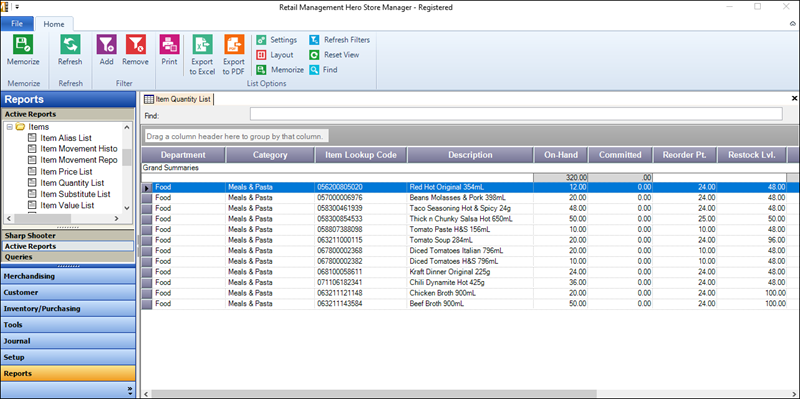This screenshot has width=800, height=399.
Task: Collapse the Items tree folder
Action: pos(10,127)
